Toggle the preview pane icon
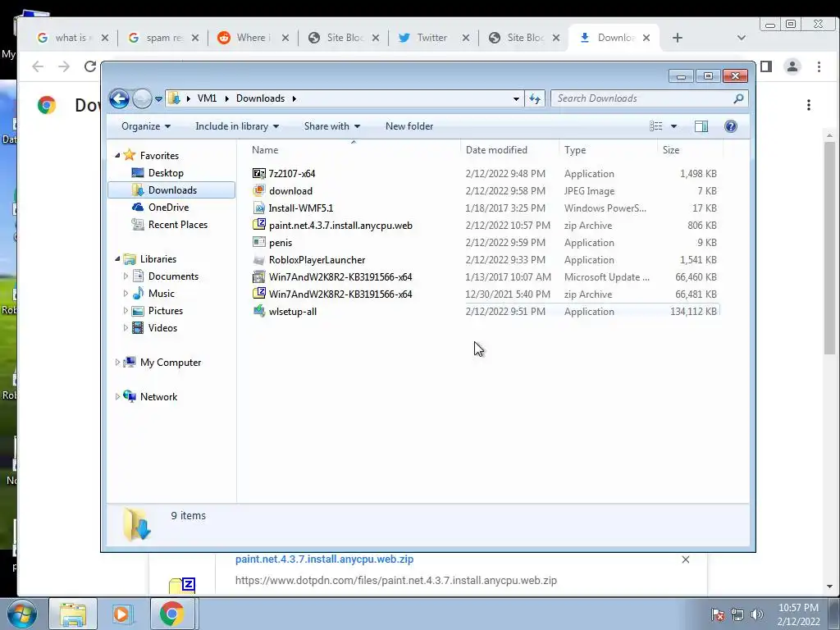840x630 pixels. coord(701,126)
